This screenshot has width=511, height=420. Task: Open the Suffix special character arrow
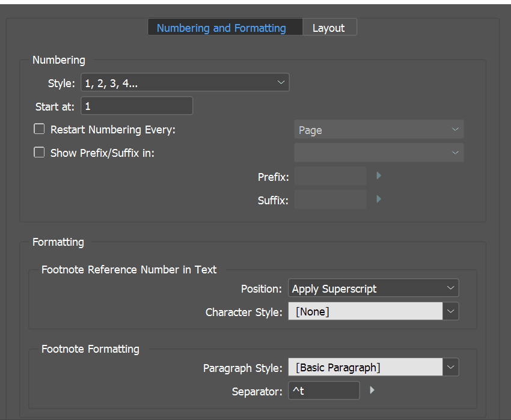pos(379,199)
